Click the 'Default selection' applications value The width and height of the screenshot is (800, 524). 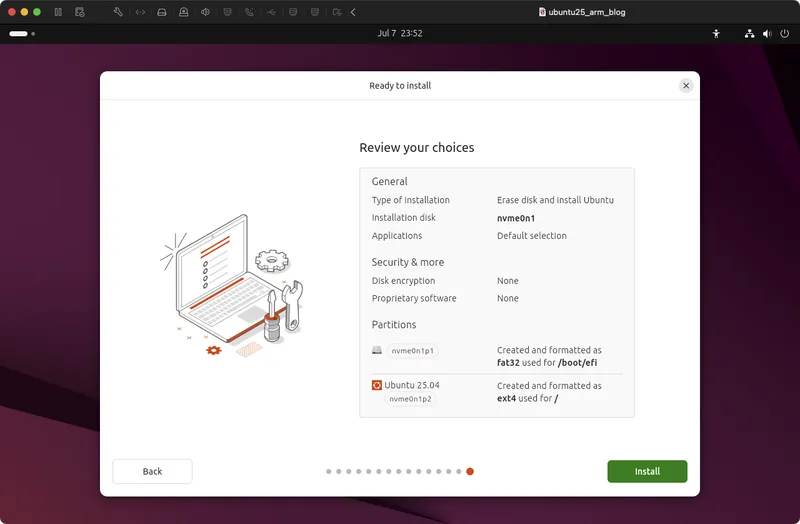(532, 236)
